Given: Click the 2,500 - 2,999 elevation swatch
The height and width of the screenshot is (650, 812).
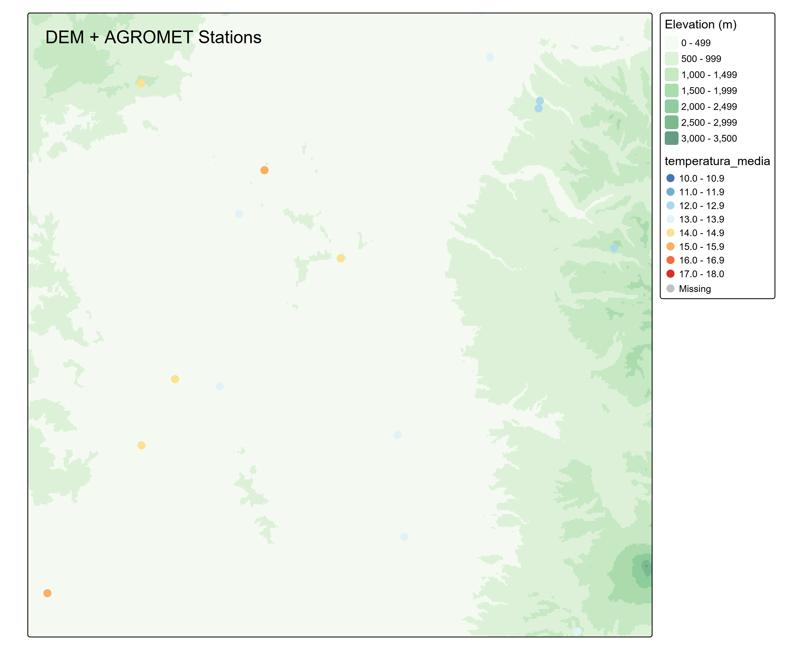Looking at the screenshot, I should point(672,122).
